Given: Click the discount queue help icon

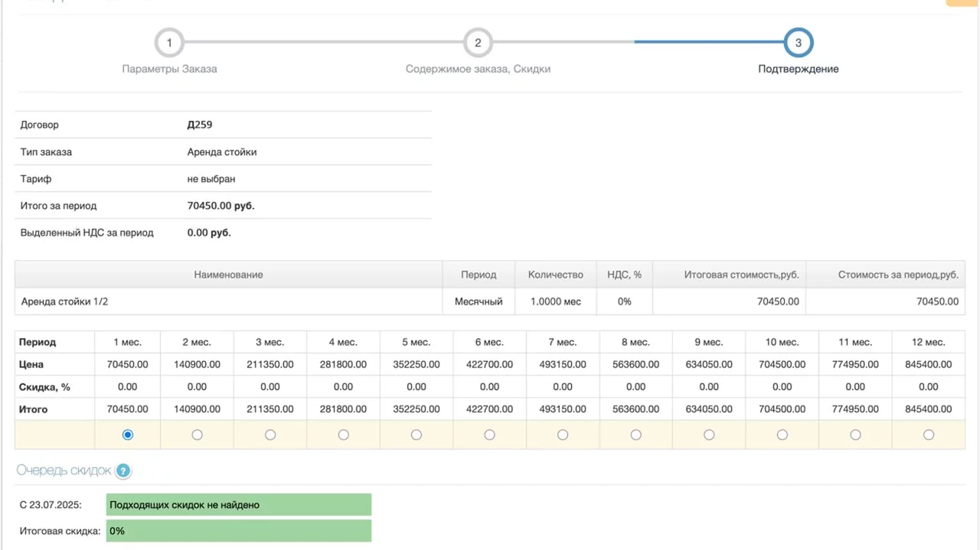Looking at the screenshot, I should pos(123,471).
